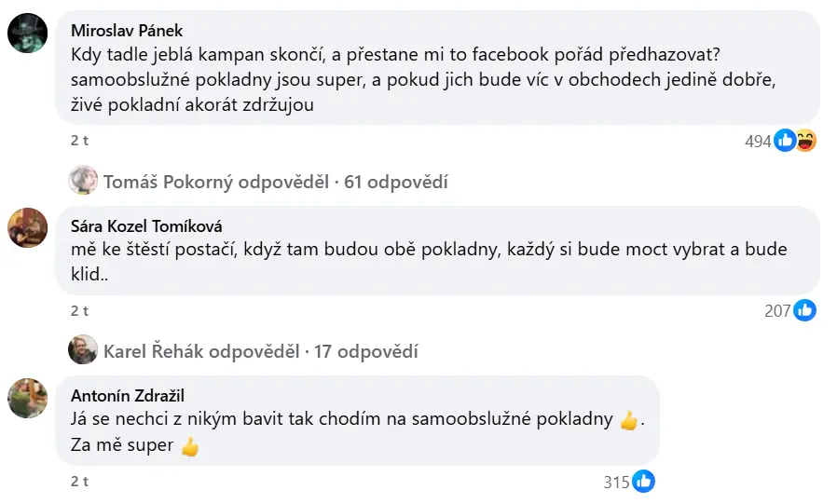Click Sára Kozel Tomíková's profile avatar
The image size is (837, 504).
[x=28, y=227]
